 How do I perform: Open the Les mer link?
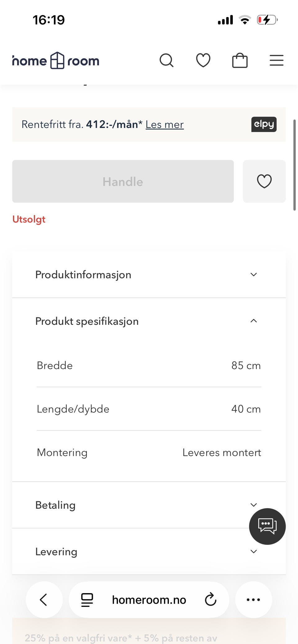point(165,125)
